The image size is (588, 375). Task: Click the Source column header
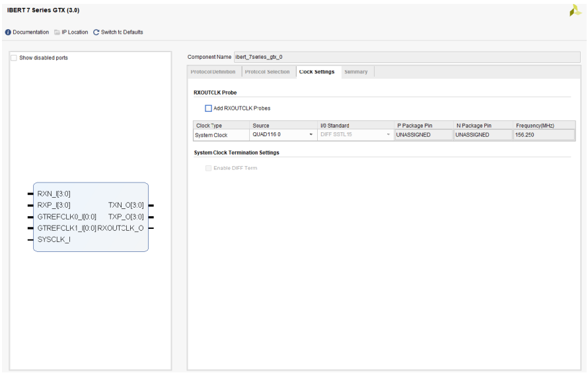point(283,126)
